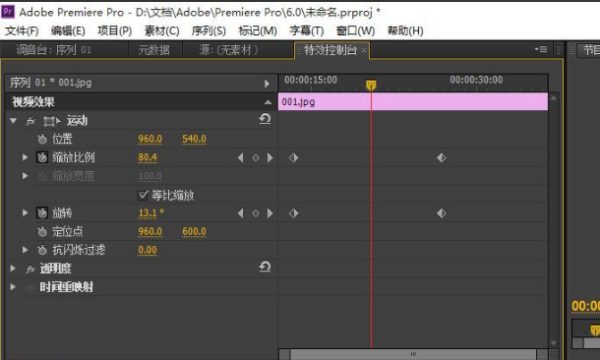This screenshot has width=600, height=360.
Task: Click the vertical scrollbar up arrow
Action: point(553,98)
